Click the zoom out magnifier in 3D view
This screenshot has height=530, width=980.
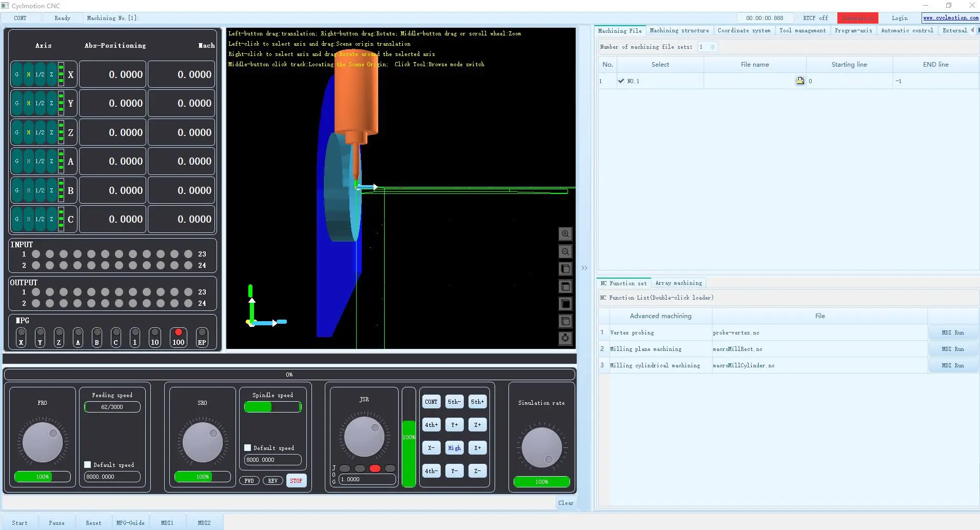pyautogui.click(x=565, y=251)
